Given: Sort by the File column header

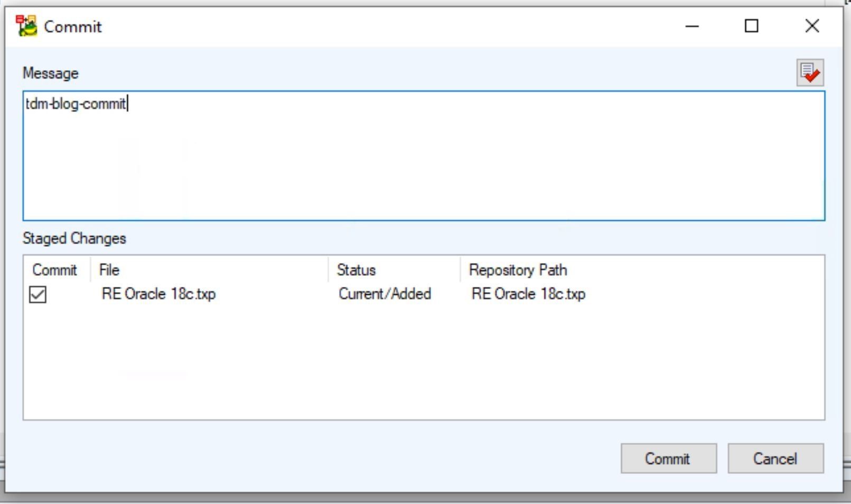Looking at the screenshot, I should click(209, 270).
